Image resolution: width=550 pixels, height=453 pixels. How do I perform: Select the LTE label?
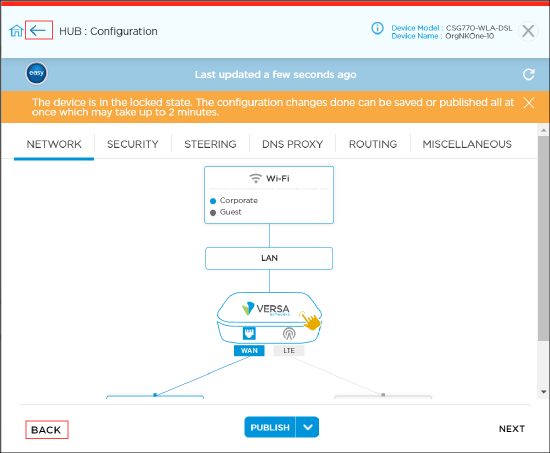tap(289, 351)
